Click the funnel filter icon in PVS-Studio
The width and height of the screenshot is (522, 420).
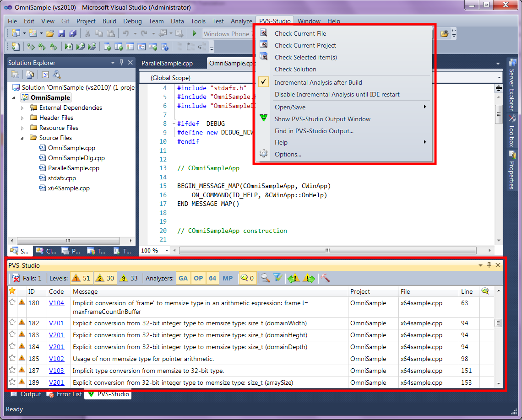coord(277,278)
